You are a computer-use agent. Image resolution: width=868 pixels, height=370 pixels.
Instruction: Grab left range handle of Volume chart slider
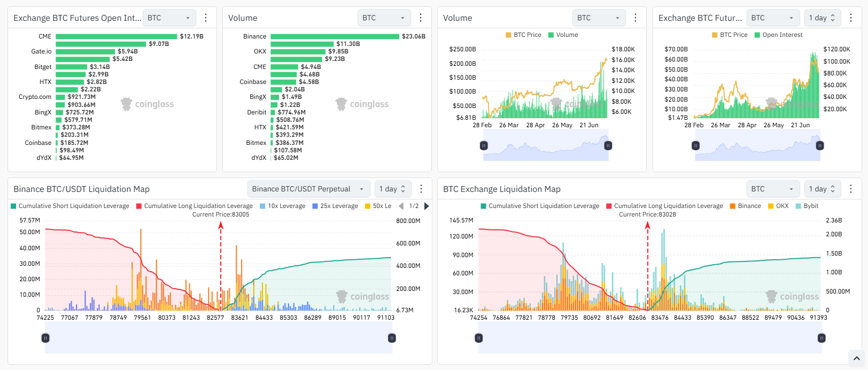point(484,145)
